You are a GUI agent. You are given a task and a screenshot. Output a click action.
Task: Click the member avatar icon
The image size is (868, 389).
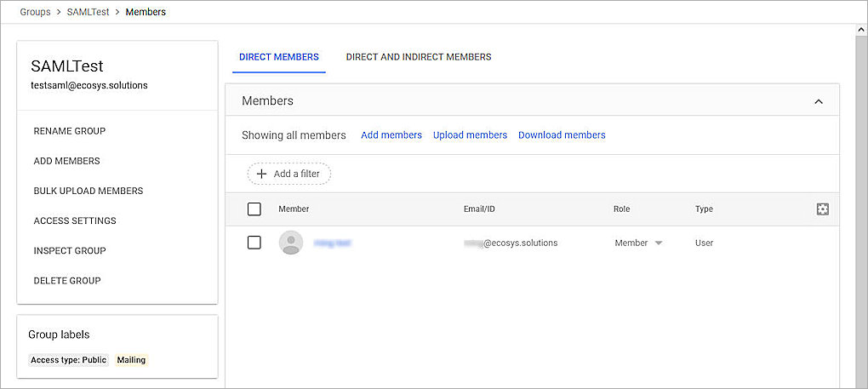click(291, 243)
